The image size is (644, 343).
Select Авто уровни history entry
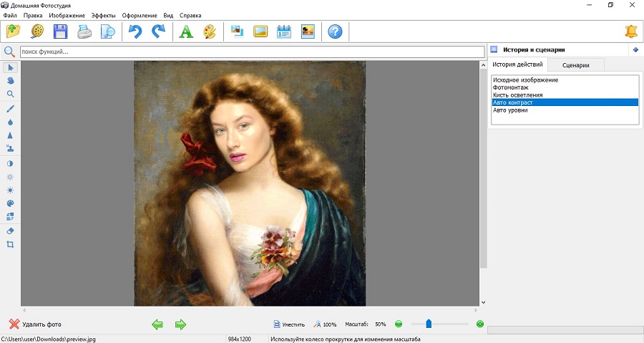[565, 110]
